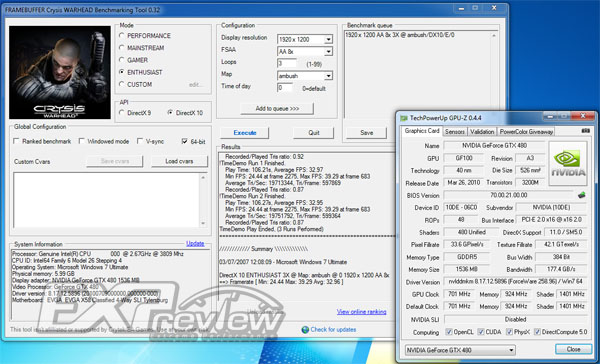
Task: Click the Framerate summary line in Results
Action: [x=281, y=282]
